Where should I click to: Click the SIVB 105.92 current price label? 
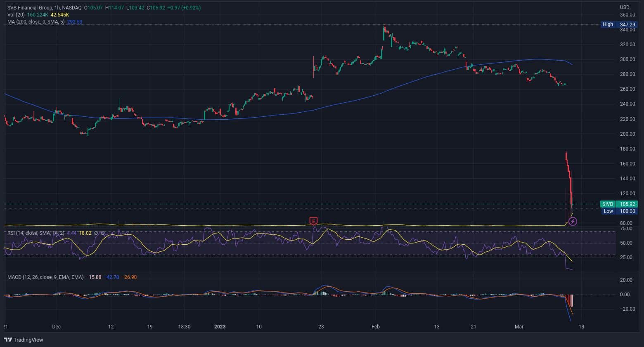coord(618,204)
